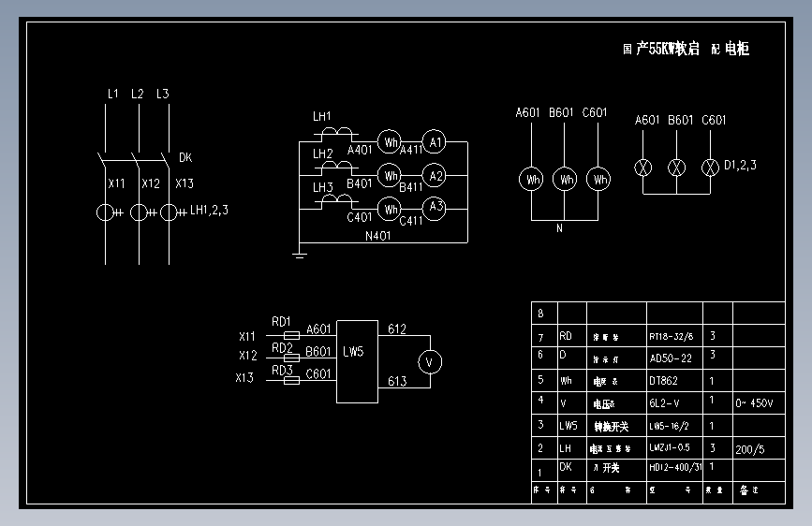The image size is (812, 526).
Task: Select the B601 label next to RD2
Action: pos(318,352)
